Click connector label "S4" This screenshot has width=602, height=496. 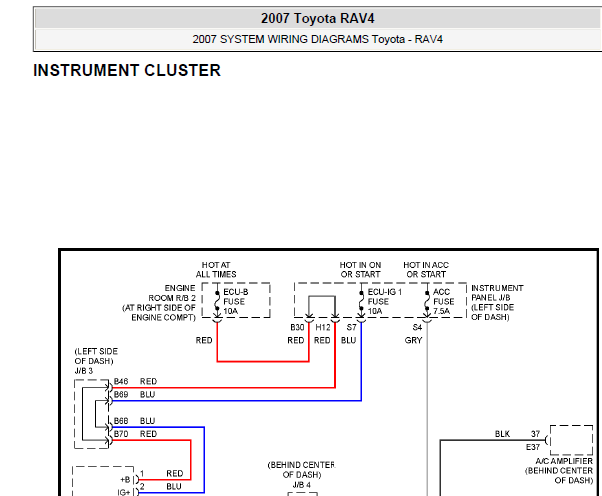click(417, 327)
